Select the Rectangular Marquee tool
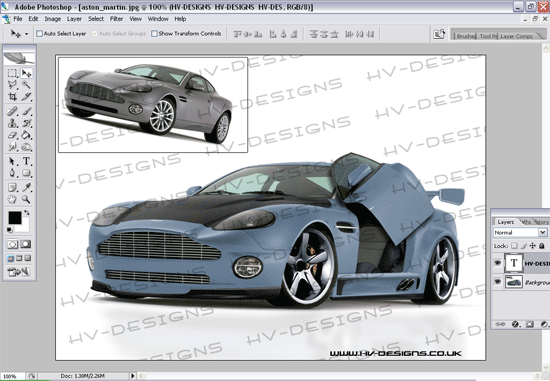The image size is (550, 381). point(12,73)
